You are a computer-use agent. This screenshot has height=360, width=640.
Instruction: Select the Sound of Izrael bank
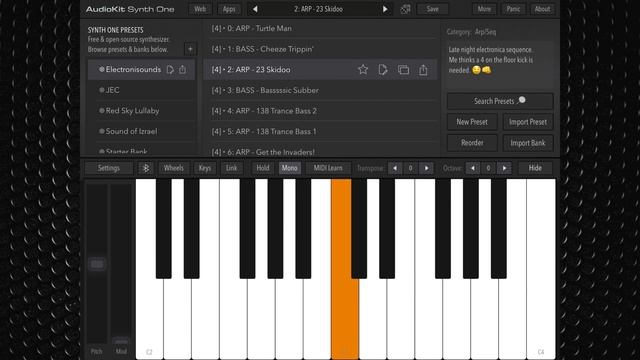(x=142, y=131)
